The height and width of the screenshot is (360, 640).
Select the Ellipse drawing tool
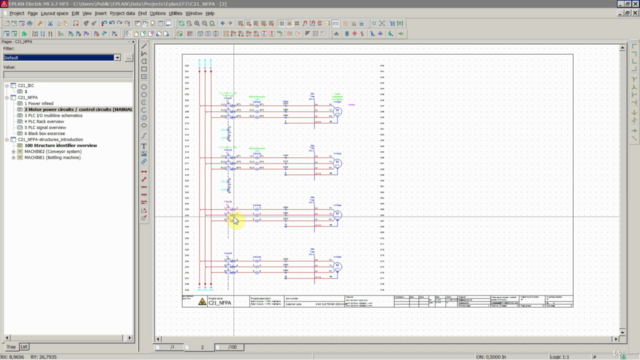pyautogui.click(x=144, y=125)
